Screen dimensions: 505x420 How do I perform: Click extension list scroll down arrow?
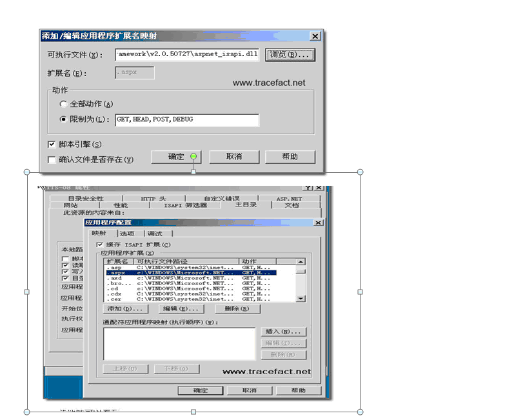tap(301, 299)
